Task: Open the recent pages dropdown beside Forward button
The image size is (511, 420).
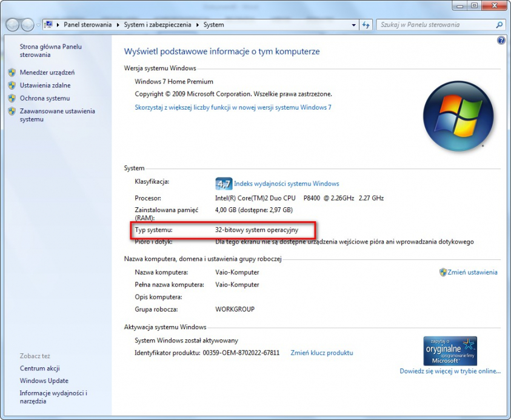Action: (x=39, y=25)
